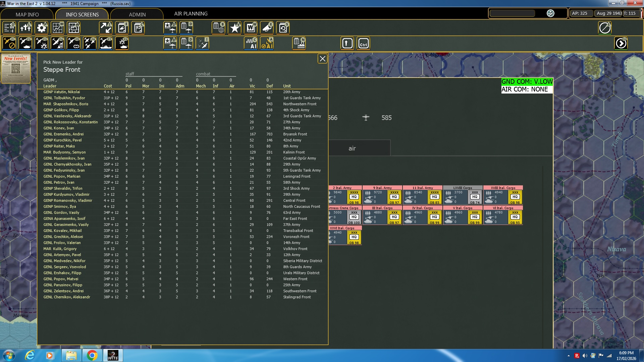
Task: Toggle the AI air planning assist icon
Action: coord(267,43)
